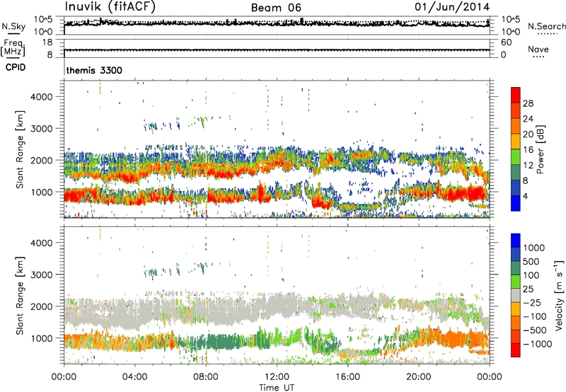This screenshot has width=566, height=392.
Task: Click the "18" frequency tick label
Action: [x=47, y=42]
